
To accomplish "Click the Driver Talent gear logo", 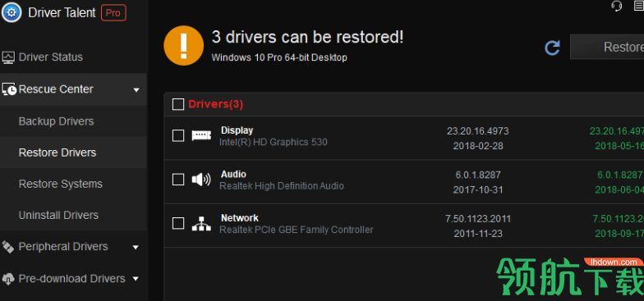I will [11, 13].
